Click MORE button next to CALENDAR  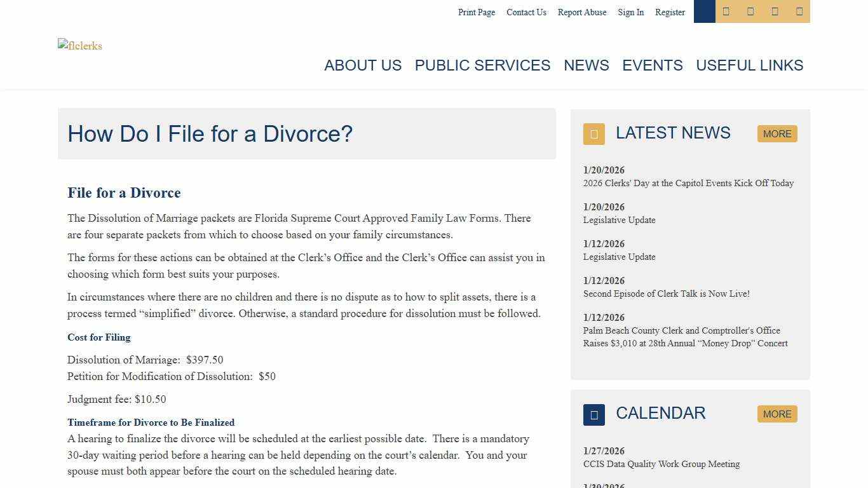click(777, 414)
